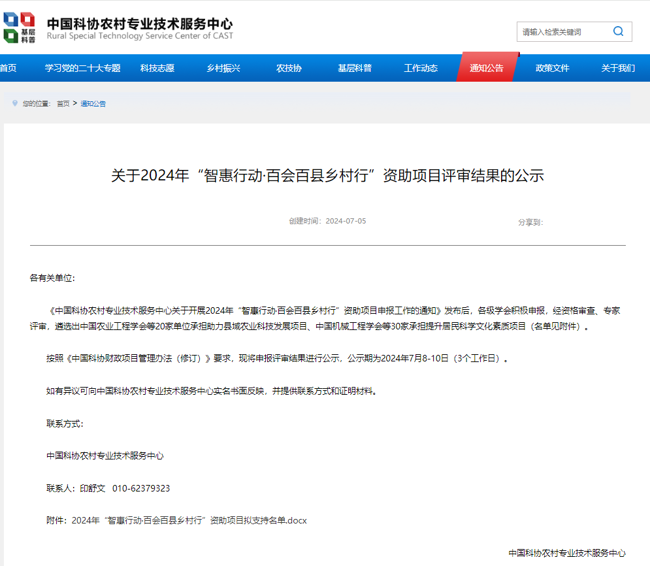Navigate to 基层科普 in nav bar
Screen dimensions: 650x566
[354, 68]
